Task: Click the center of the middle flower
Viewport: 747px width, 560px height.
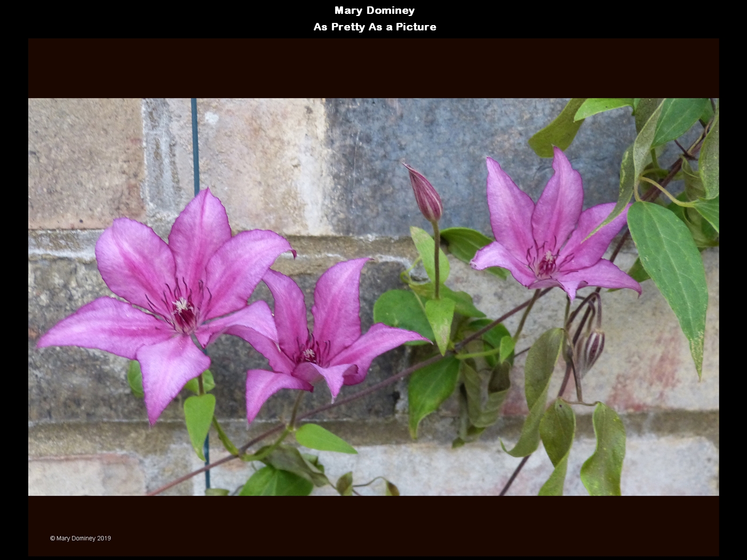Action: [x=309, y=353]
